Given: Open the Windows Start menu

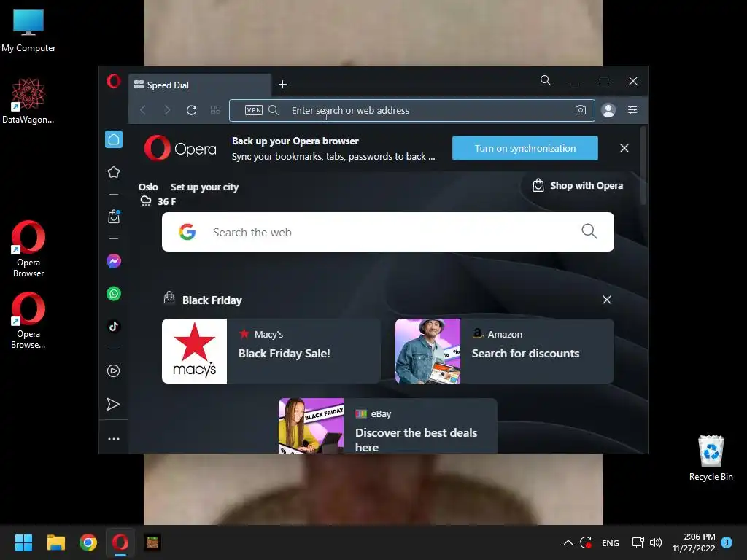Looking at the screenshot, I should coord(23,542).
